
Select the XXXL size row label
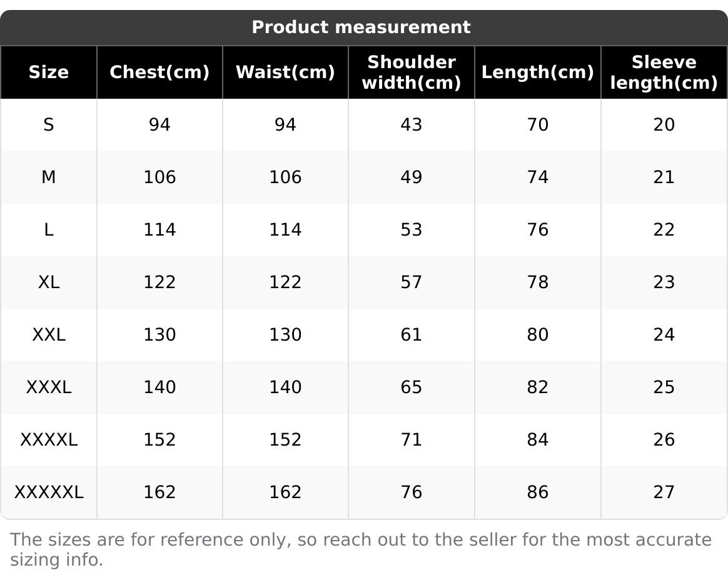pos(49,387)
